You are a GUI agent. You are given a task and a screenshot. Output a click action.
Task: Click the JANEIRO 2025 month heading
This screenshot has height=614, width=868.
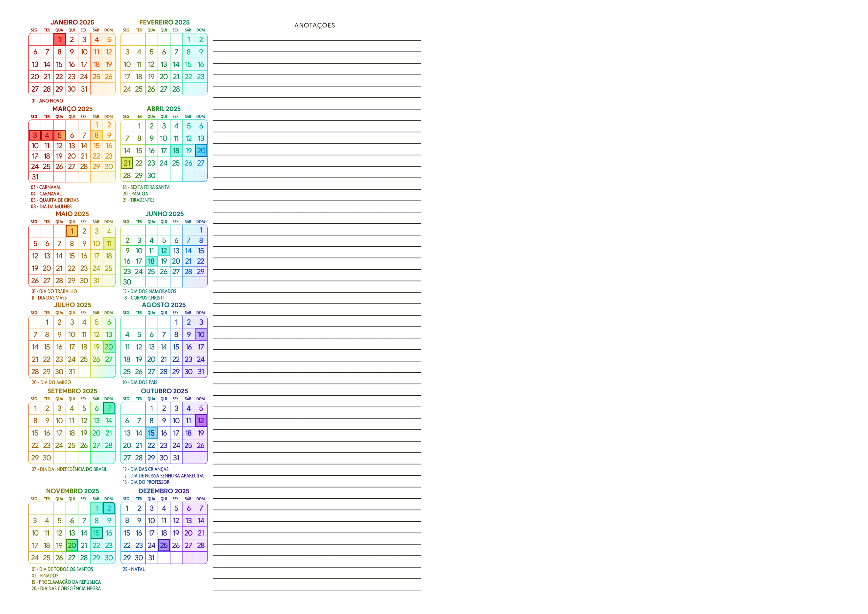(72, 22)
